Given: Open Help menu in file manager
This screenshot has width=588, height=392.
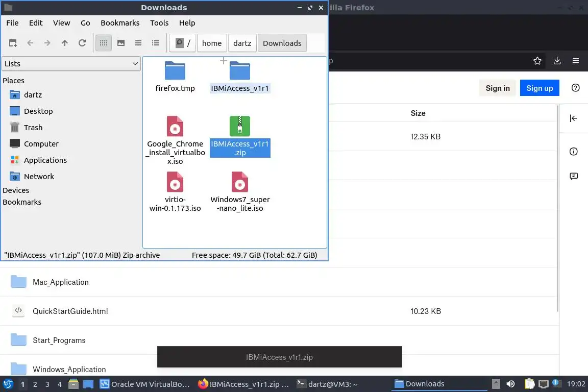Looking at the screenshot, I should click(x=187, y=23).
